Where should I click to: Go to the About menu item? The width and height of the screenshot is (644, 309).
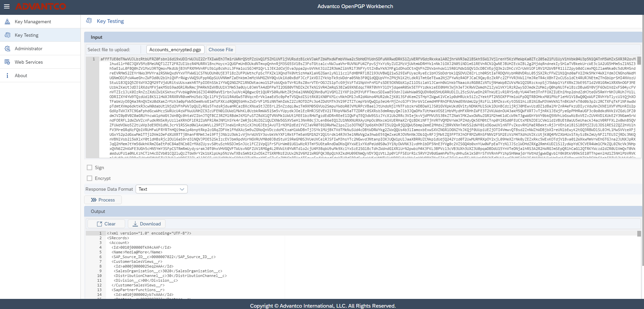[21, 75]
